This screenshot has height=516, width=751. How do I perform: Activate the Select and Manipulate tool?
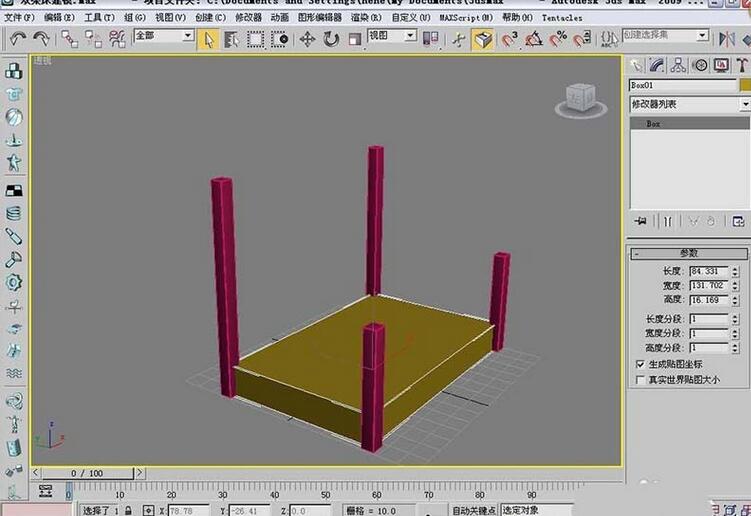point(458,39)
